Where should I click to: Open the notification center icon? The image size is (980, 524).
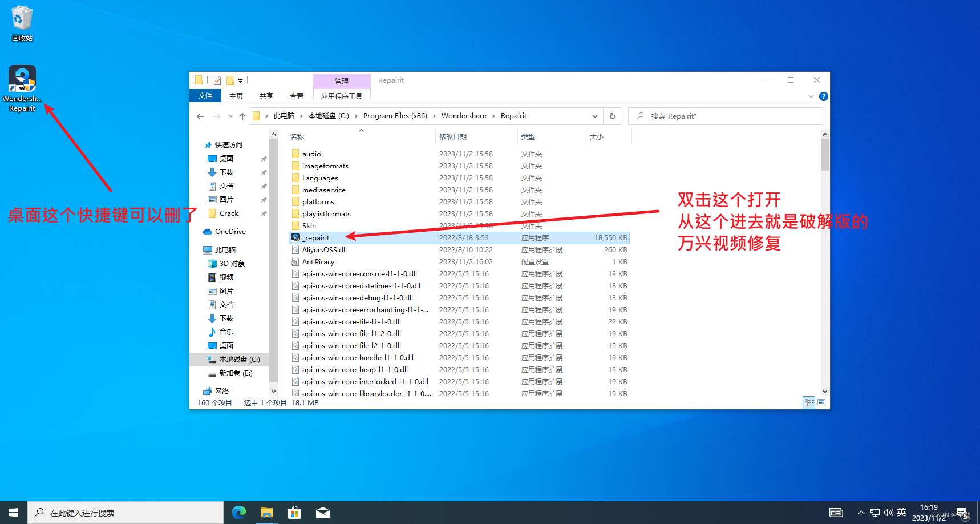(x=962, y=513)
